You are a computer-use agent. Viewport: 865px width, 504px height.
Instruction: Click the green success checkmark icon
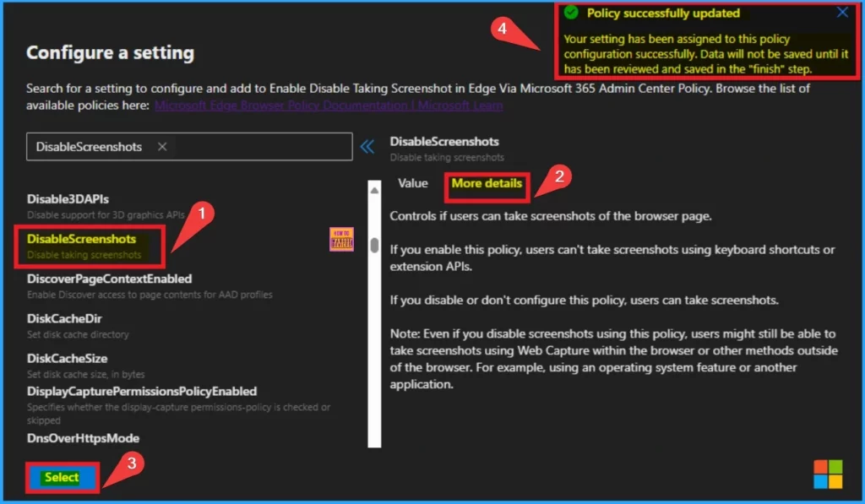pos(571,13)
